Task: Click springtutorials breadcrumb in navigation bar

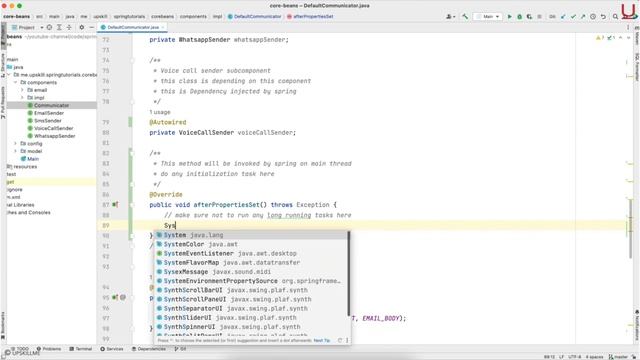Action: 129,17
